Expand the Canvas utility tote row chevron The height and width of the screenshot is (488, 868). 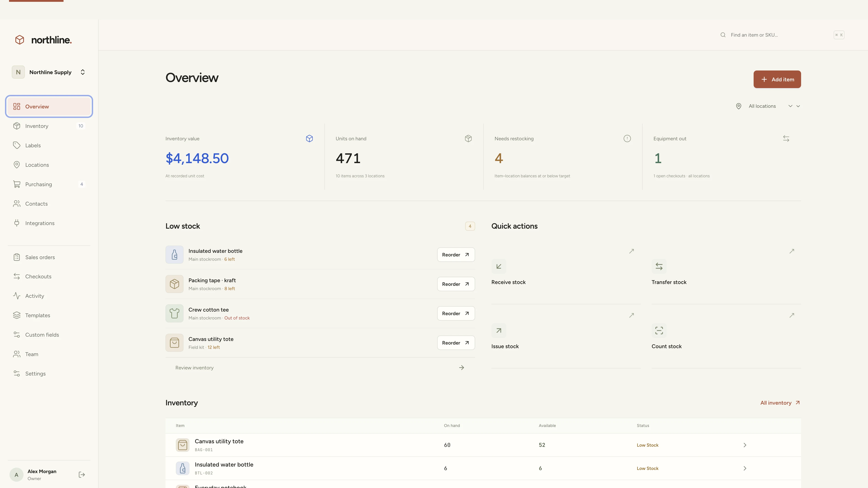click(x=745, y=445)
